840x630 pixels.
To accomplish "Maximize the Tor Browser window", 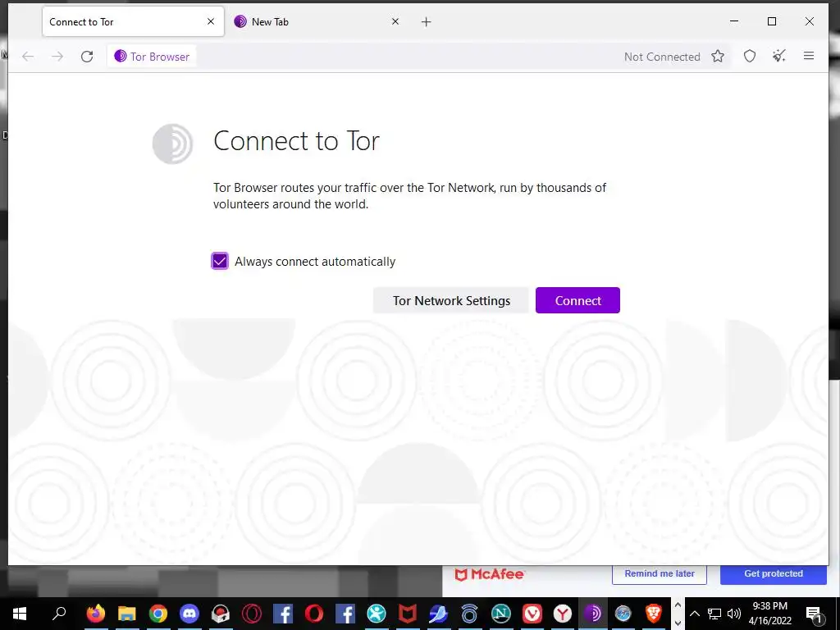I will click(772, 21).
